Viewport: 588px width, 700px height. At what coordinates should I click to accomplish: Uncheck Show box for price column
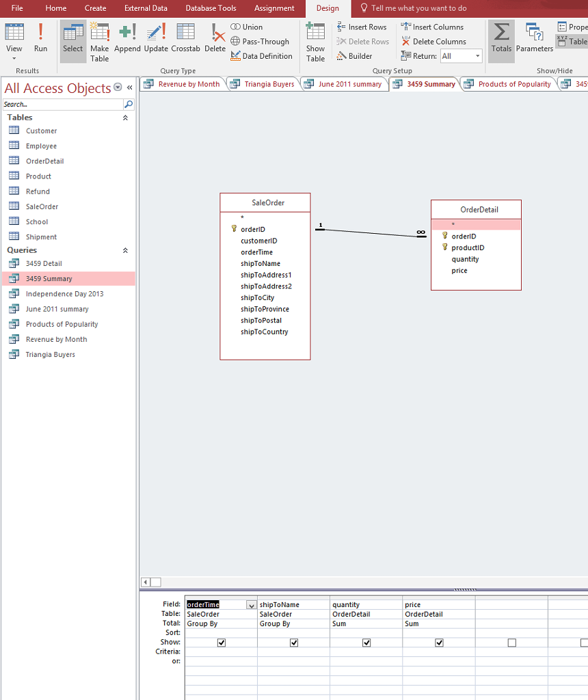(x=440, y=643)
